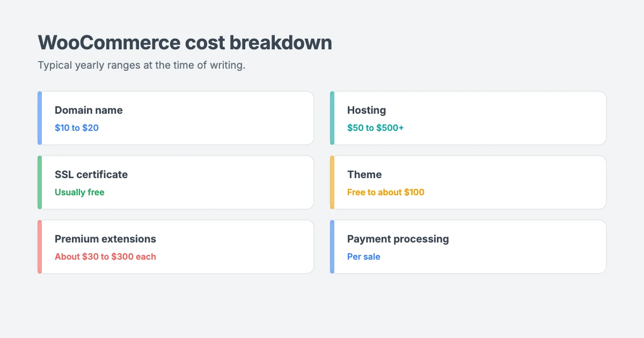The height and width of the screenshot is (338, 644).
Task: Select the 'Domain name' card title
Action: [x=89, y=110]
